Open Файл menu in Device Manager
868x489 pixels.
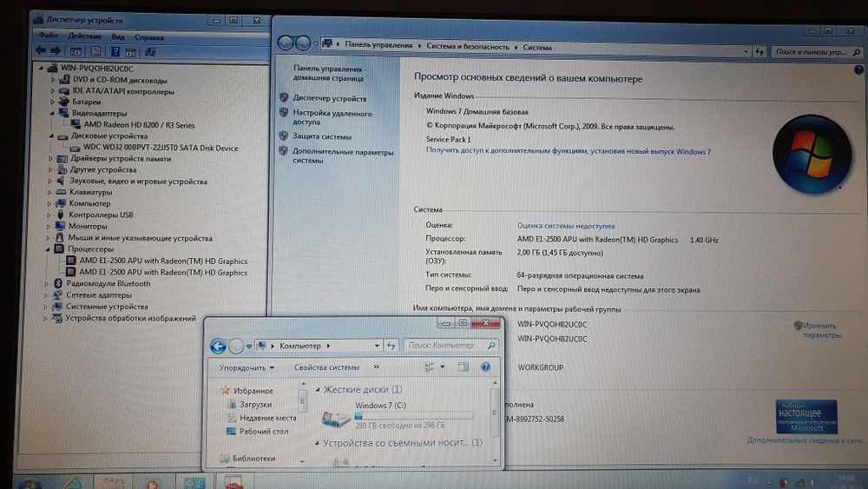click(x=48, y=36)
